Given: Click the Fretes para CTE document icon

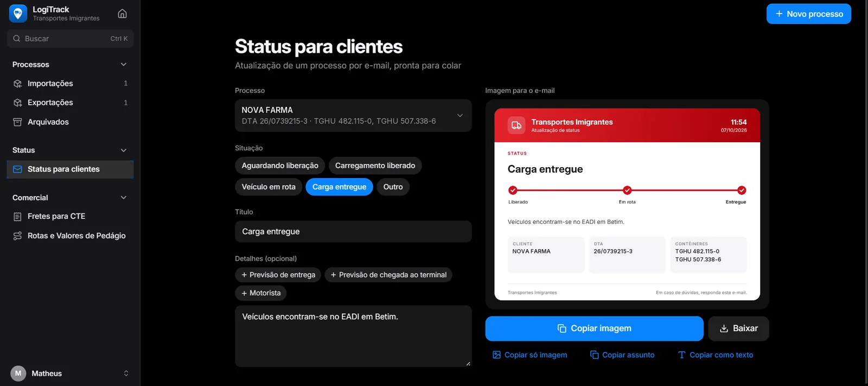Looking at the screenshot, I should click(17, 217).
